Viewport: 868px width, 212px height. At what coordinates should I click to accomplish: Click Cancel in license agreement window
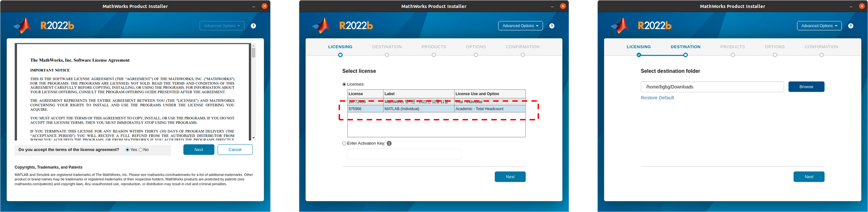[x=235, y=150]
